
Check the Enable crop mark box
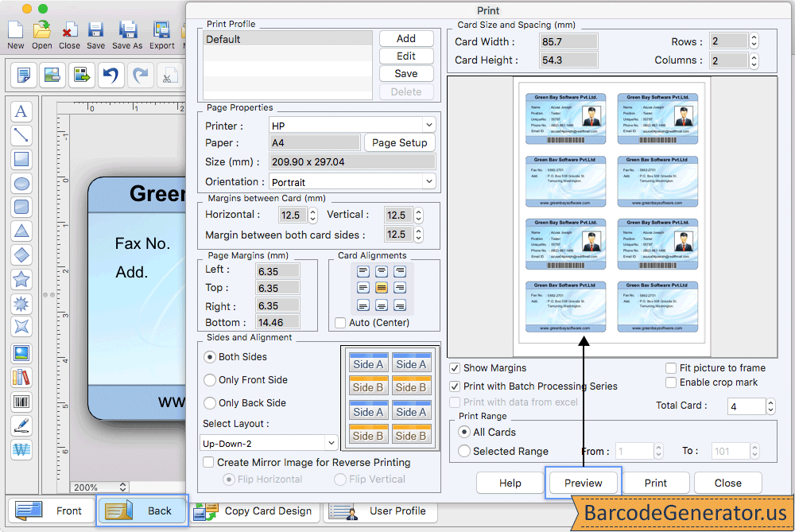click(671, 382)
